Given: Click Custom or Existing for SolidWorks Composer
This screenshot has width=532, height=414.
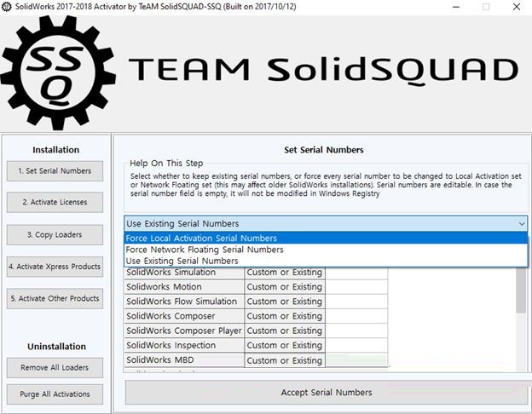Looking at the screenshot, I should point(284,316).
